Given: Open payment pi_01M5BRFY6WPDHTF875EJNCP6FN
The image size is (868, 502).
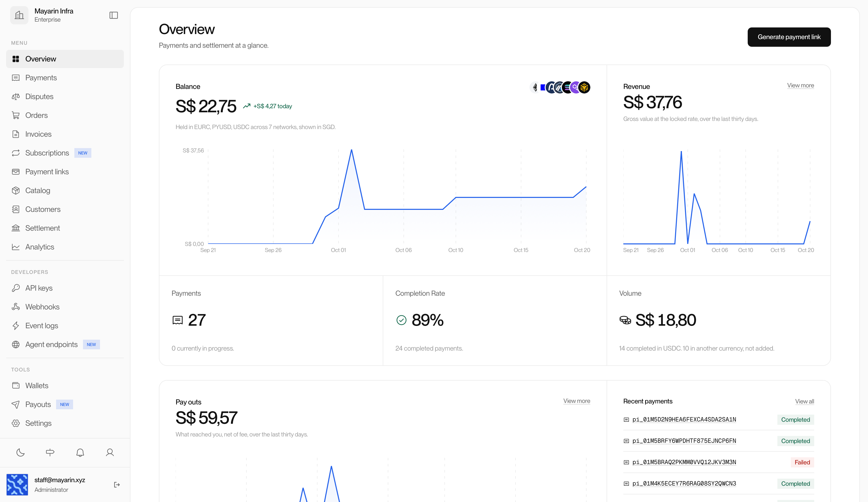Looking at the screenshot, I should (x=684, y=441).
